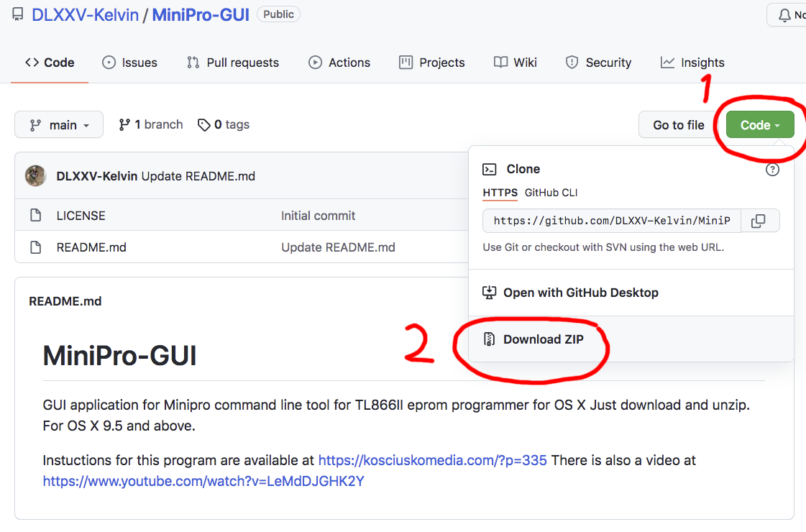Open the latest commit message Update README.md
806x532 pixels.
198,176
